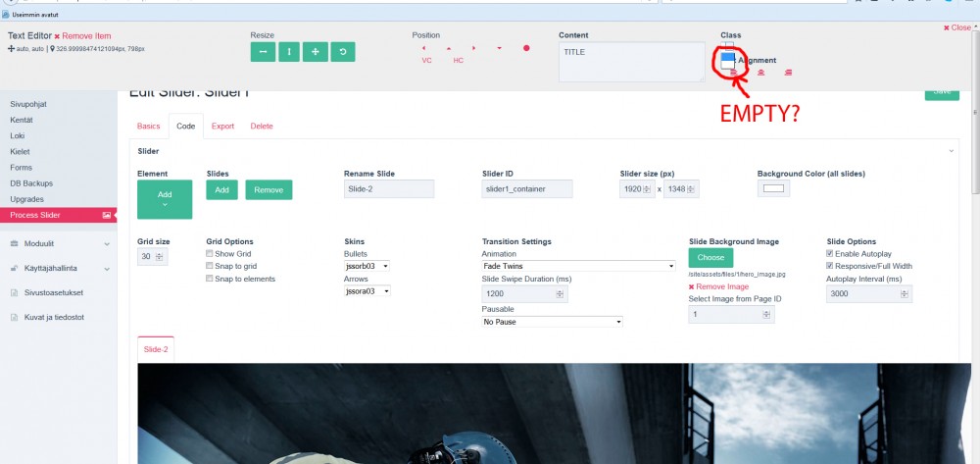980x464 pixels.
Task: Enable Show Grid checkbox
Action: 210,254
